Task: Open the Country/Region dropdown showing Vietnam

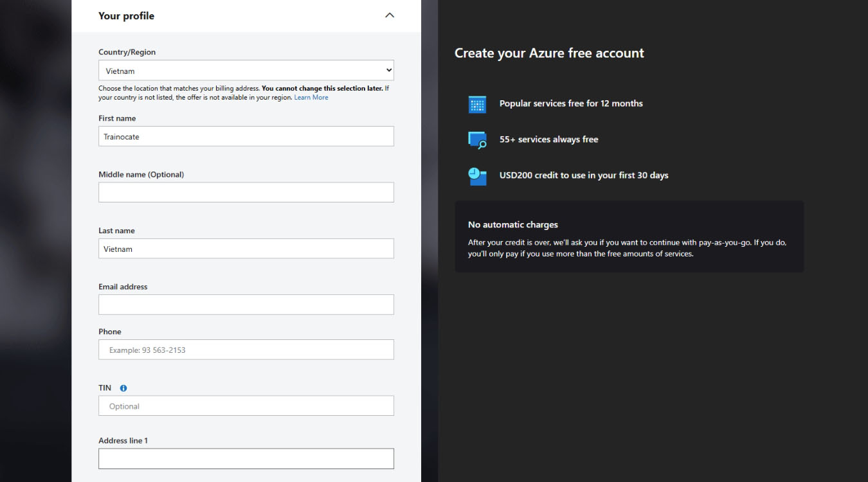Action: 246,71
